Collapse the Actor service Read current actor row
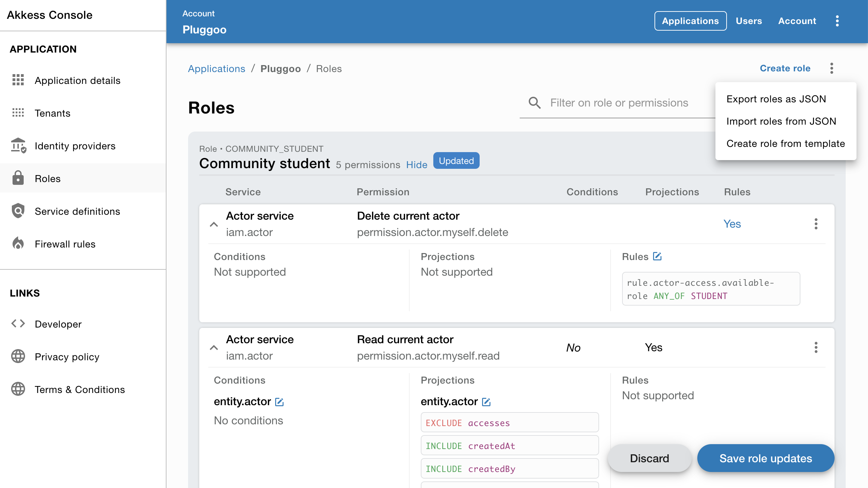This screenshot has height=488, width=868. coord(214,347)
